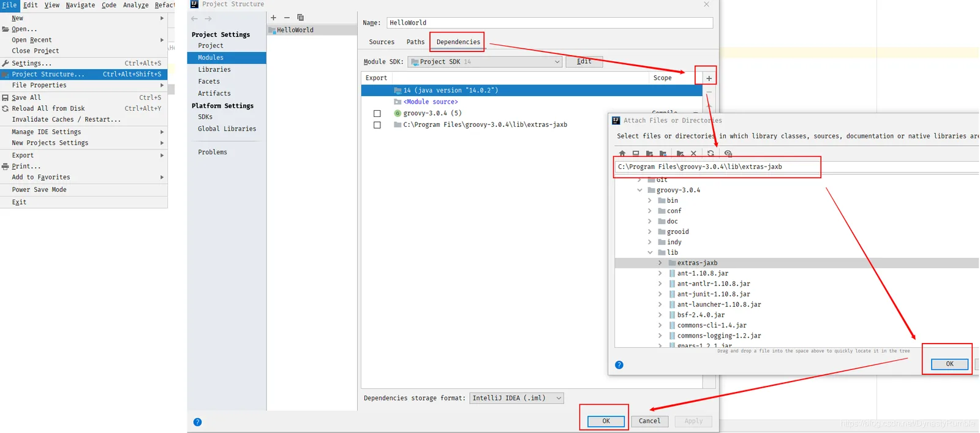Check the export box for groovy-3.0.4
Viewport: 980px width, 433px height.
pyautogui.click(x=377, y=113)
